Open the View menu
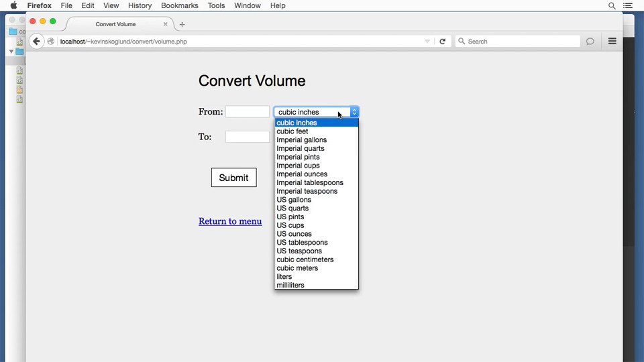The height and width of the screenshot is (362, 644). (111, 6)
